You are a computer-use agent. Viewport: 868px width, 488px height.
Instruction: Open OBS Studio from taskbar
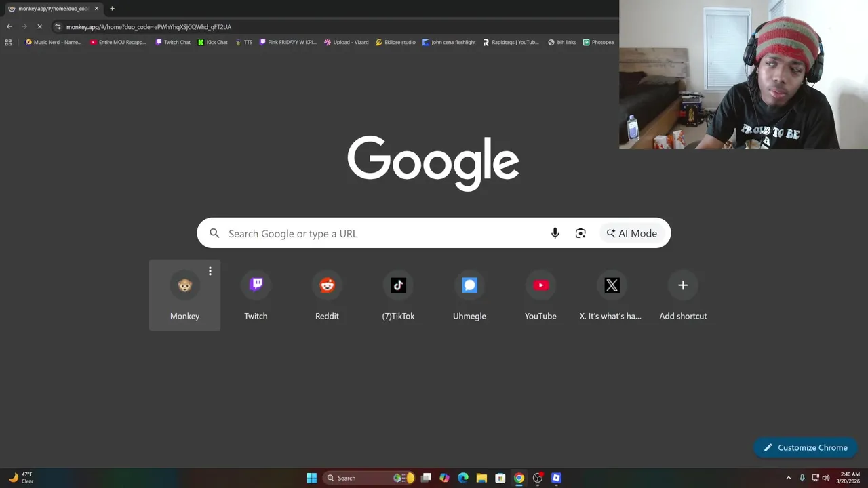coord(538,478)
